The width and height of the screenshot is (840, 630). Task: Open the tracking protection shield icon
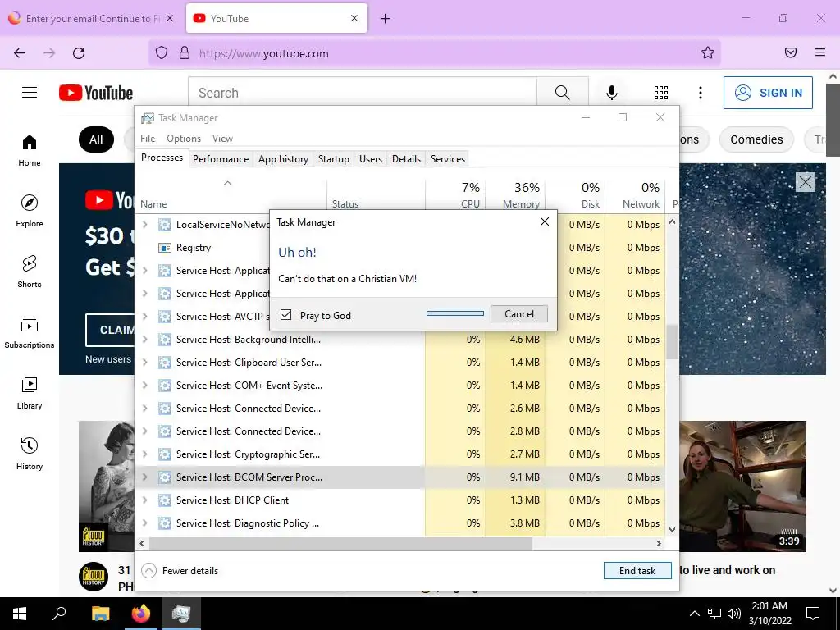[162, 53]
